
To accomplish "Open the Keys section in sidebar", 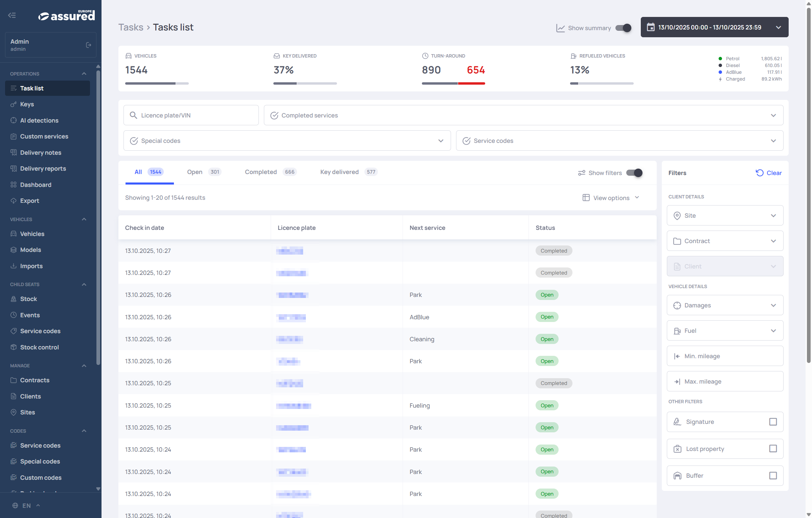I will 27,104.
